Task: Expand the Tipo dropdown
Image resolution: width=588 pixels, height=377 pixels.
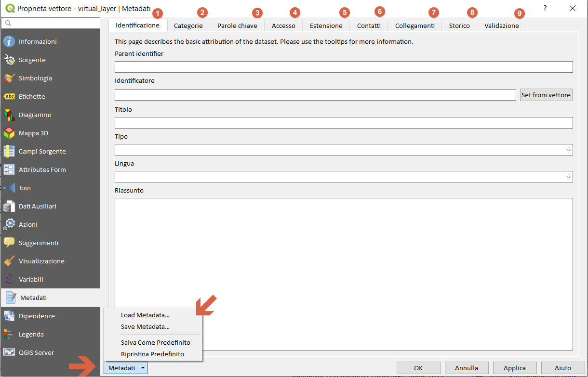Action: point(343,150)
